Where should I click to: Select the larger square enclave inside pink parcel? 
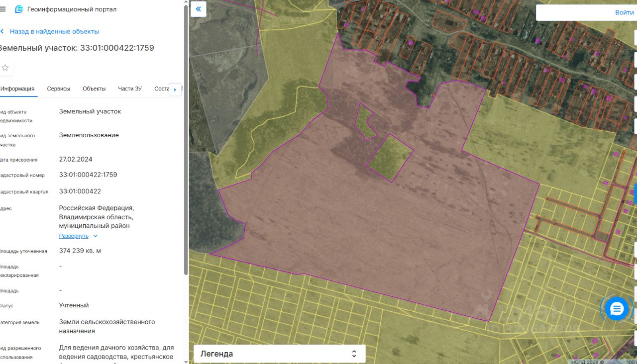click(390, 158)
